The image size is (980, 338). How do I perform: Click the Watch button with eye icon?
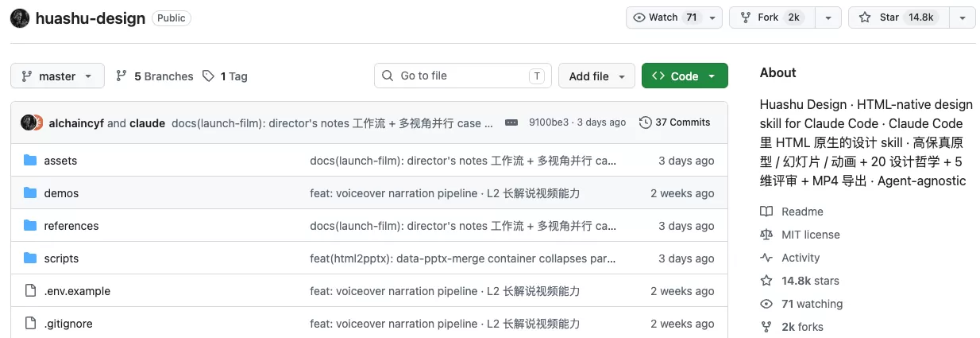tap(664, 17)
